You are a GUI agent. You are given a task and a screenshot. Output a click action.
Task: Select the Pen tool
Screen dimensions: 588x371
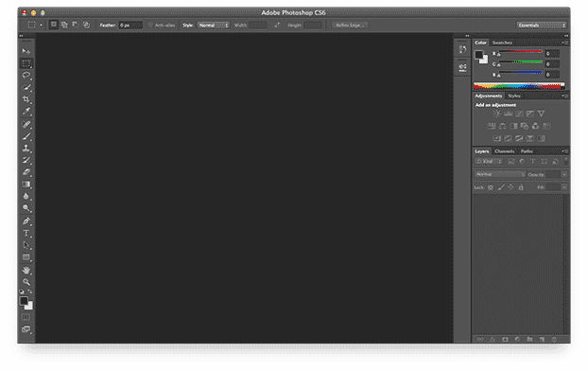(26, 221)
